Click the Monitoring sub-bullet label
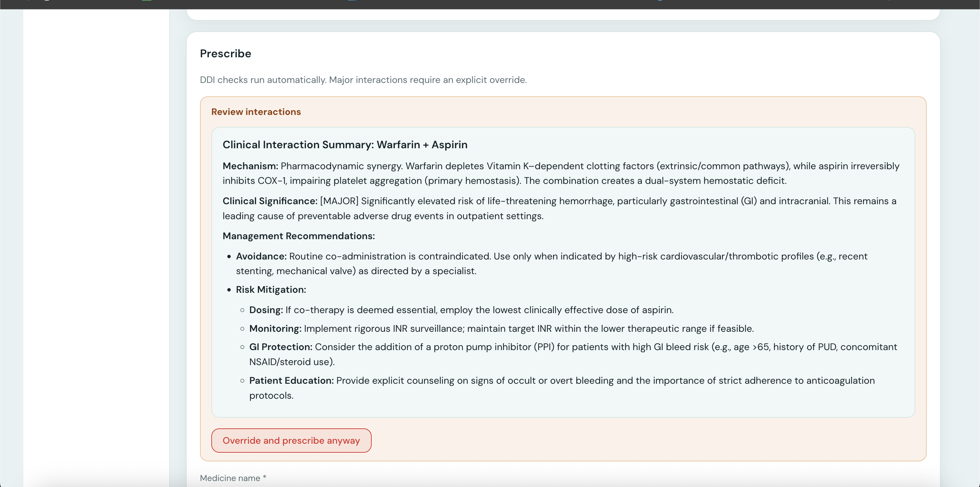The height and width of the screenshot is (487, 980). (275, 328)
